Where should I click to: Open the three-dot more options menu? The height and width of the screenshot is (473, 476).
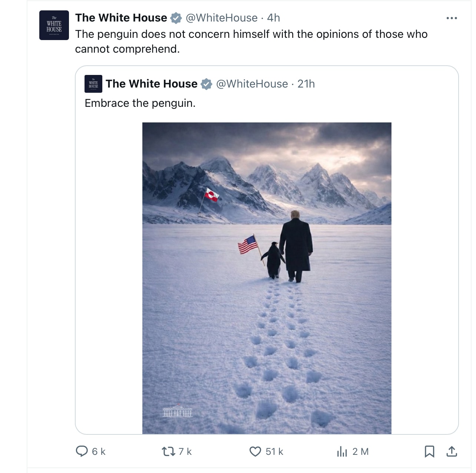point(452,18)
